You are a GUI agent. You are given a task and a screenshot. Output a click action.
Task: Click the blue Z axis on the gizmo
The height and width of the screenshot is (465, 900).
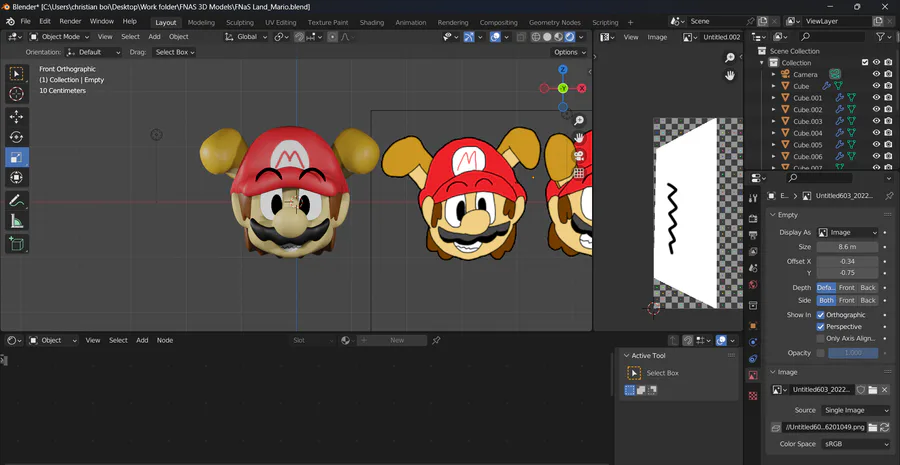(563, 69)
